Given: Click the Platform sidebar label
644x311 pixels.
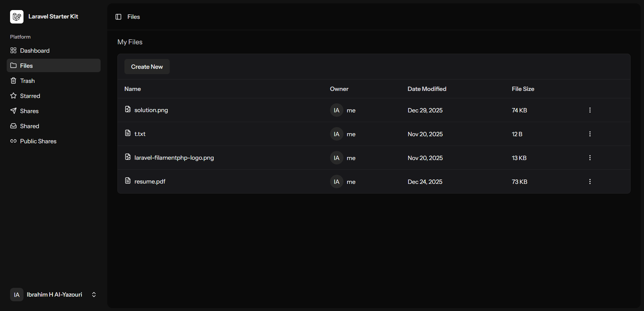Looking at the screenshot, I should pyautogui.click(x=20, y=37).
